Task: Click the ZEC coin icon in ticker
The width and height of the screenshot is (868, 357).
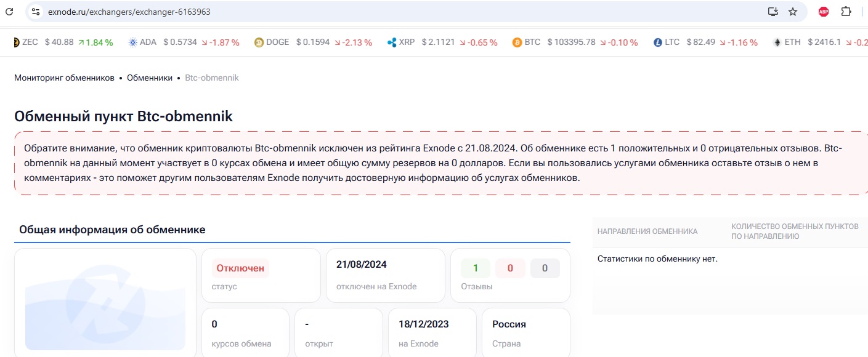Action: coord(15,42)
